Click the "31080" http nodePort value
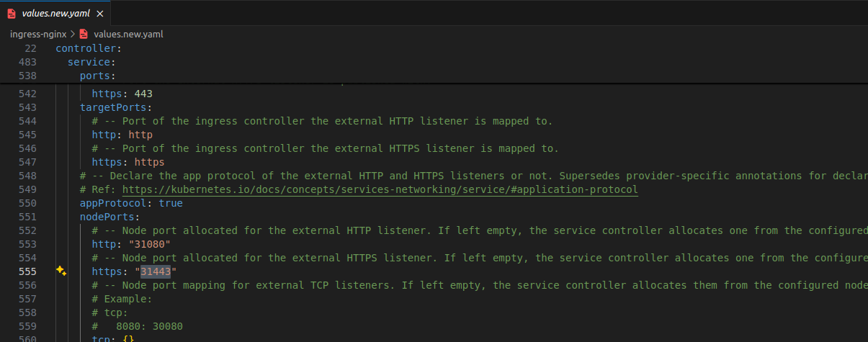The width and height of the screenshot is (868, 342). point(149,244)
